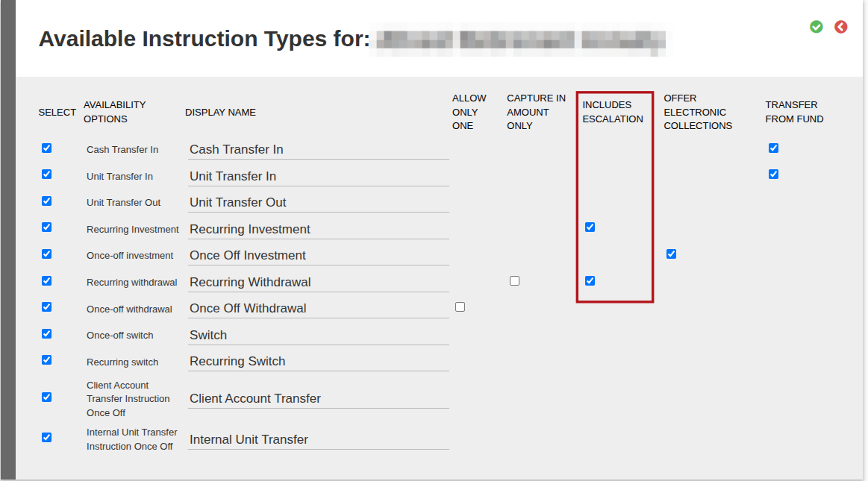The image size is (868, 481).
Task: Click the Unit Transfer Out name field
Action: pos(318,202)
